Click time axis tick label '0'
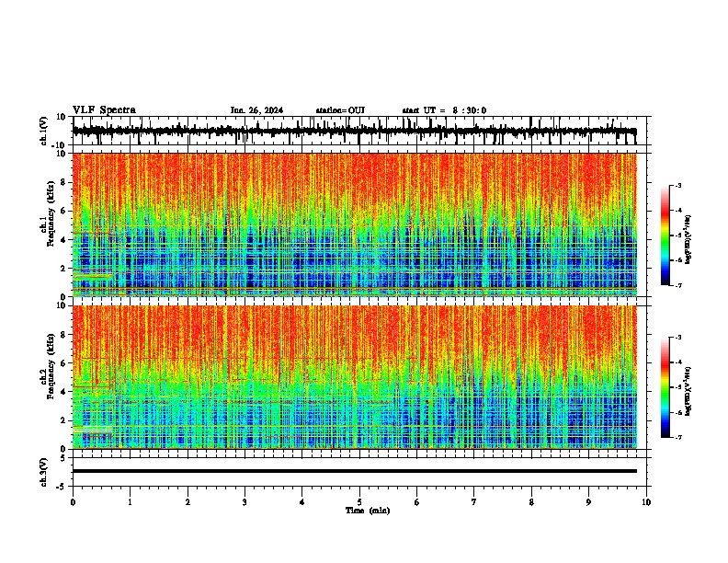728x563 pixels. [x=73, y=502]
